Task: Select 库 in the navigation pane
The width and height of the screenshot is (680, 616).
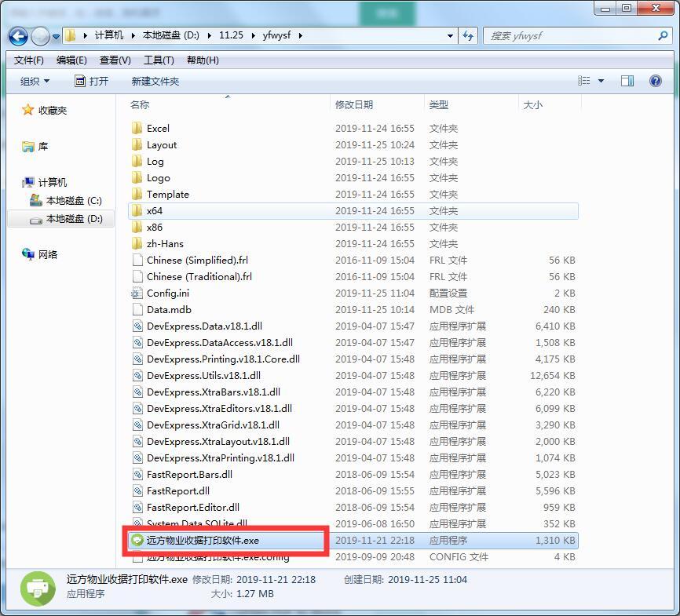Action: point(35,147)
